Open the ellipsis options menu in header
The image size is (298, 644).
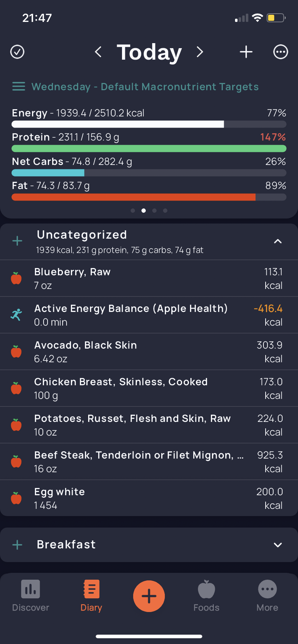(x=280, y=52)
